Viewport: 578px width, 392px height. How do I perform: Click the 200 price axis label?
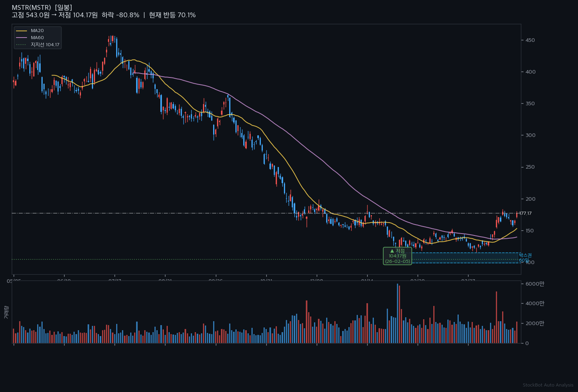[x=530, y=199]
